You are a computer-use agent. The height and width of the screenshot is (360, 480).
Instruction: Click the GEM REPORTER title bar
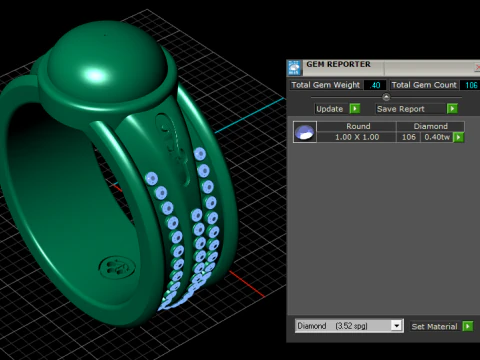pos(383,68)
